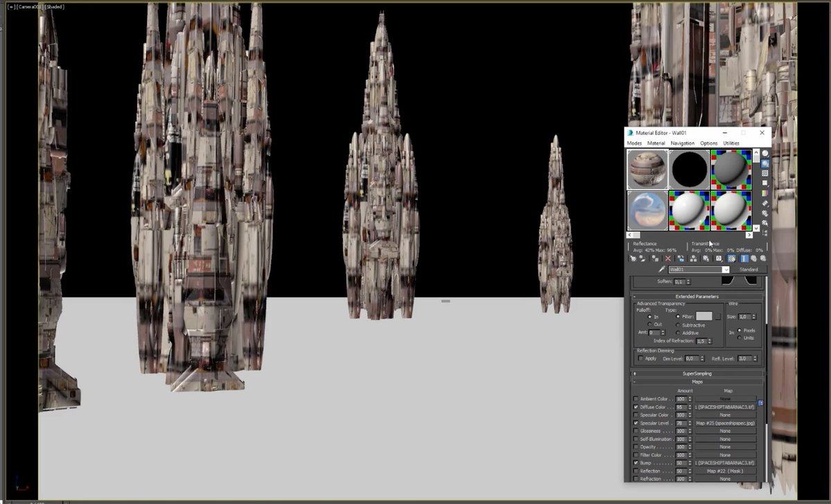This screenshot has width=831, height=504.
Task: Enable the Specular Color map checkbox
Action: tap(636, 415)
